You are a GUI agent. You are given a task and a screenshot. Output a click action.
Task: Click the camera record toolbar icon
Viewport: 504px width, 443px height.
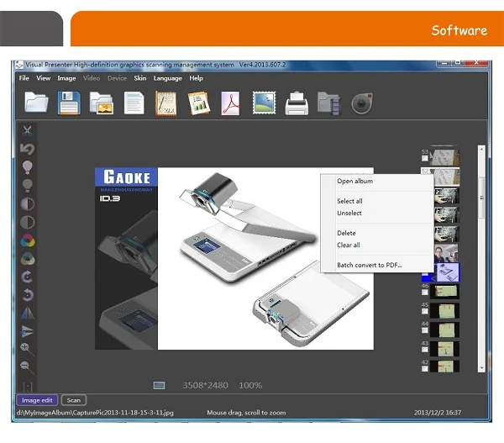coord(362,103)
